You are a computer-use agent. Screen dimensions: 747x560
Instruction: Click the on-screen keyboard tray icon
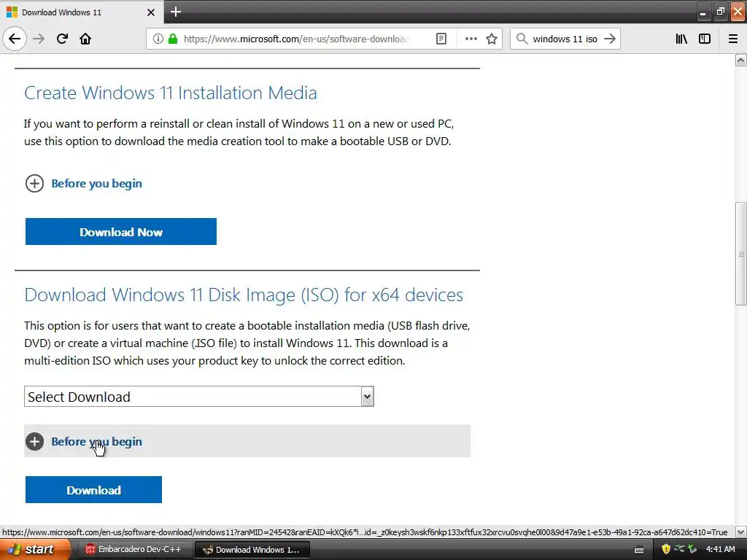click(639, 550)
